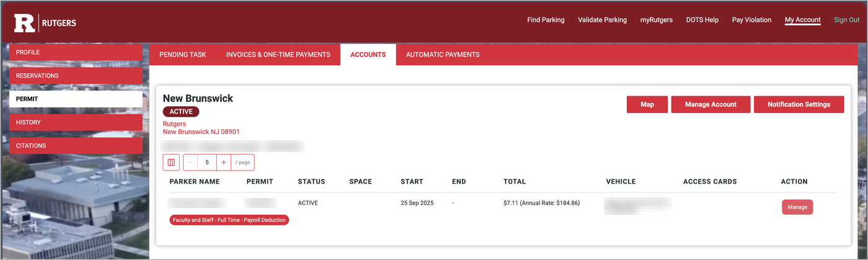
Task: Open Citations in sidebar
Action: (76, 146)
